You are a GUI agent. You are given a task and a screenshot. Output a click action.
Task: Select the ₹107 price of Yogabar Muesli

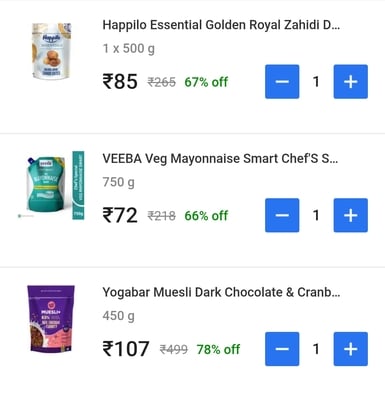click(x=126, y=349)
